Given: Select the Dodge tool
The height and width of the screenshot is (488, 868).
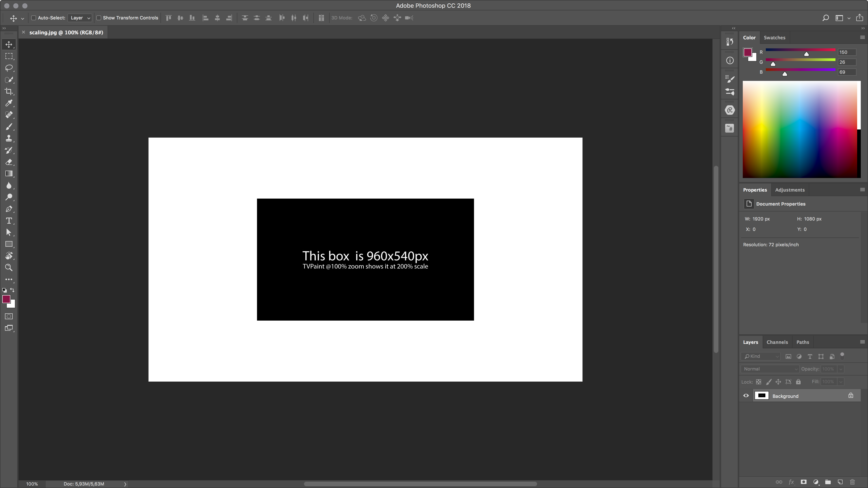Looking at the screenshot, I should click(9, 197).
